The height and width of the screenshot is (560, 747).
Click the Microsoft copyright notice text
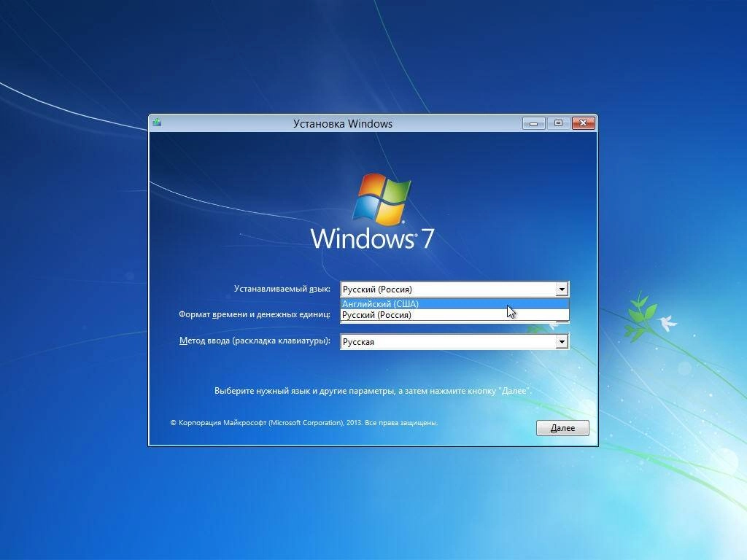pos(304,422)
